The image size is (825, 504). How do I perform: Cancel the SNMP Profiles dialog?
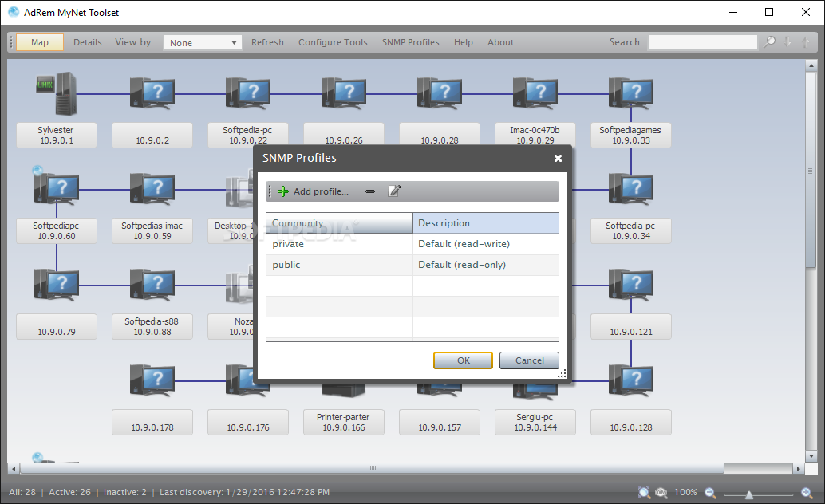(x=529, y=360)
